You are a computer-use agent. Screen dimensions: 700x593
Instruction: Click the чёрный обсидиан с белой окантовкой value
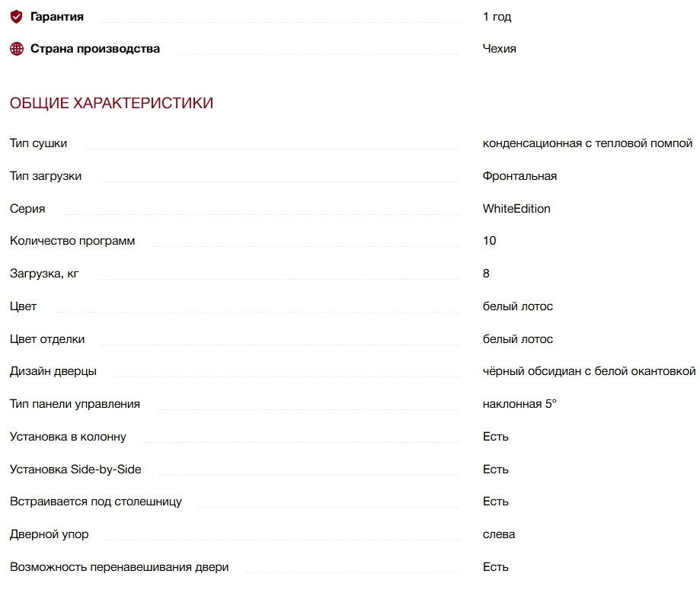coord(589,371)
